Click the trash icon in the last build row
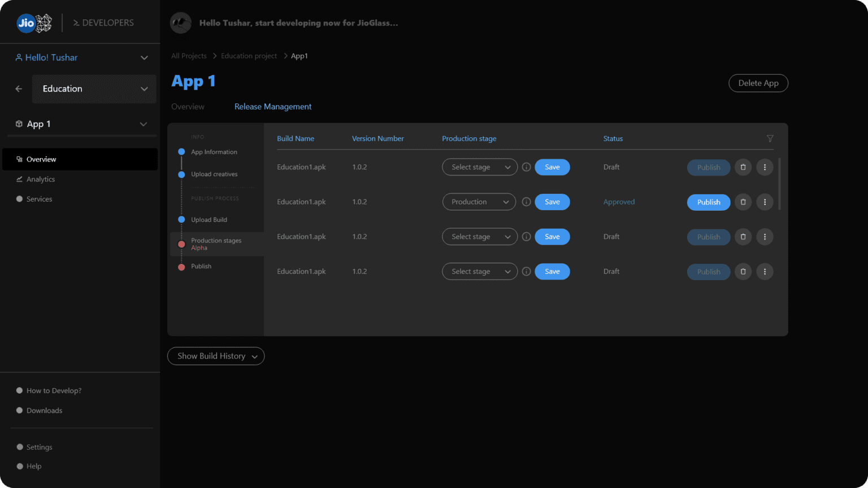Viewport: 868px width, 488px height. (x=743, y=272)
